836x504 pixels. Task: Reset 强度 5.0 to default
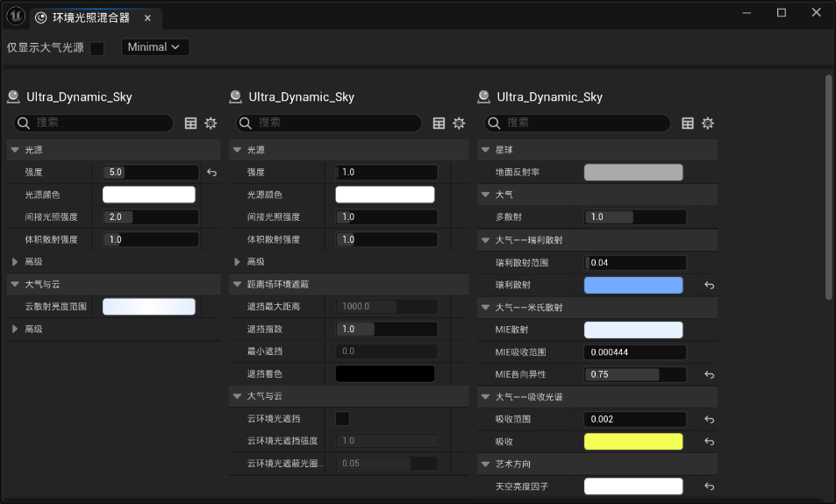(x=211, y=172)
